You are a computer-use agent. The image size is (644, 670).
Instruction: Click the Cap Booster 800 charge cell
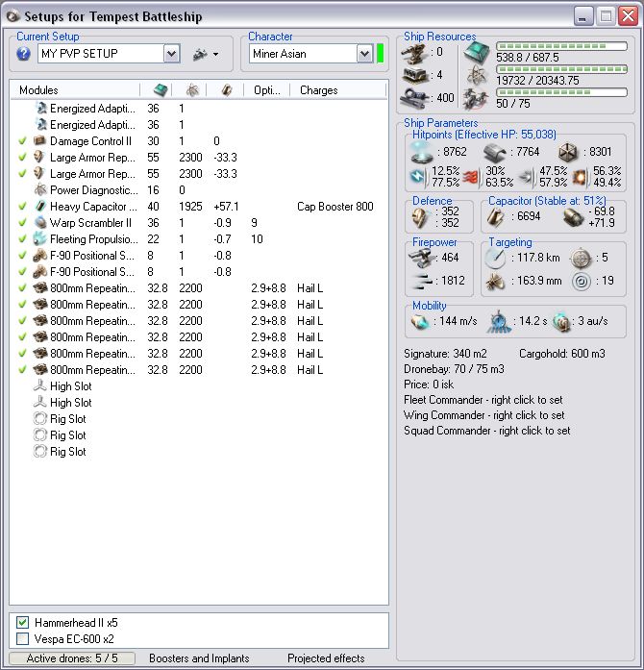335,207
